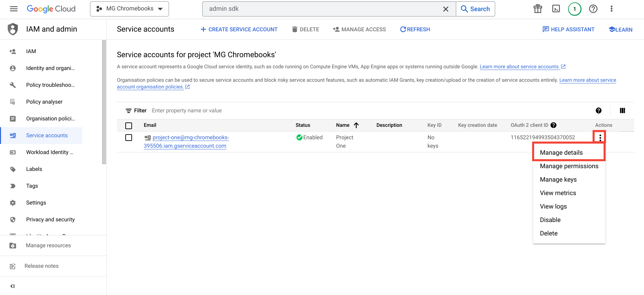Sort by the Email column header

pyautogui.click(x=150, y=125)
